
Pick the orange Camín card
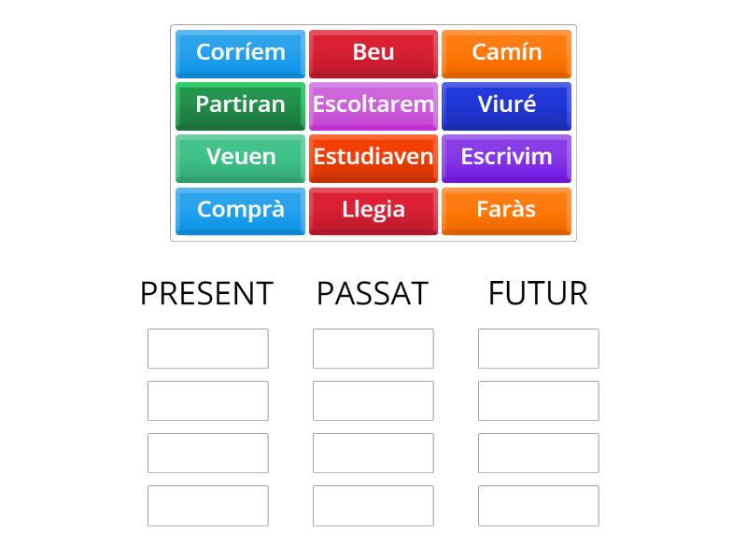click(x=506, y=53)
